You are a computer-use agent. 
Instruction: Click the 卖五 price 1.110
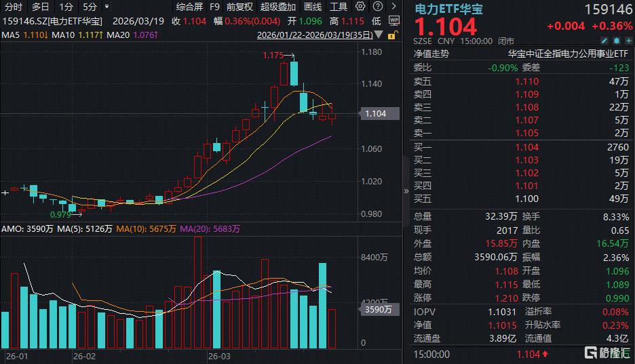[527, 81]
